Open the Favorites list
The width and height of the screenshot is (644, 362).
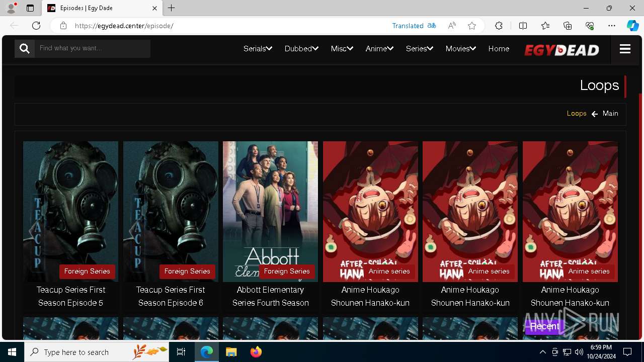tap(545, 26)
